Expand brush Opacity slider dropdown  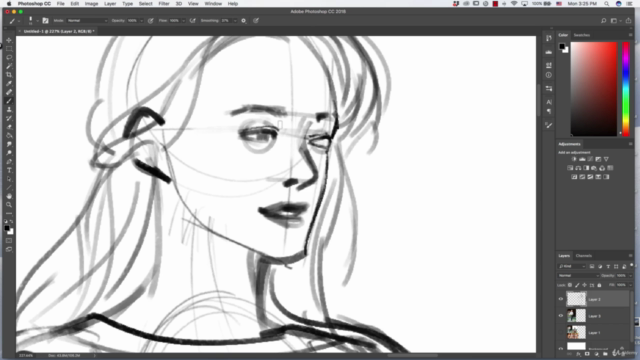point(141,20)
